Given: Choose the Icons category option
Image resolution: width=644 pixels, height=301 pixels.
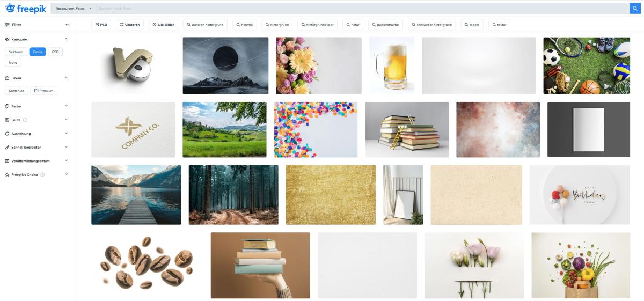Looking at the screenshot, I should click(13, 62).
